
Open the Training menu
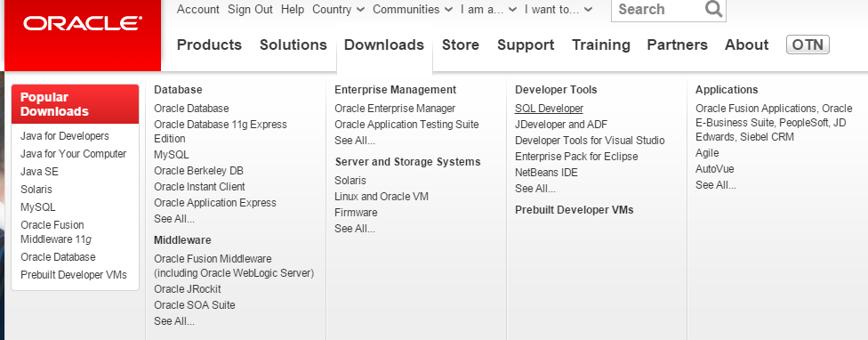600,45
